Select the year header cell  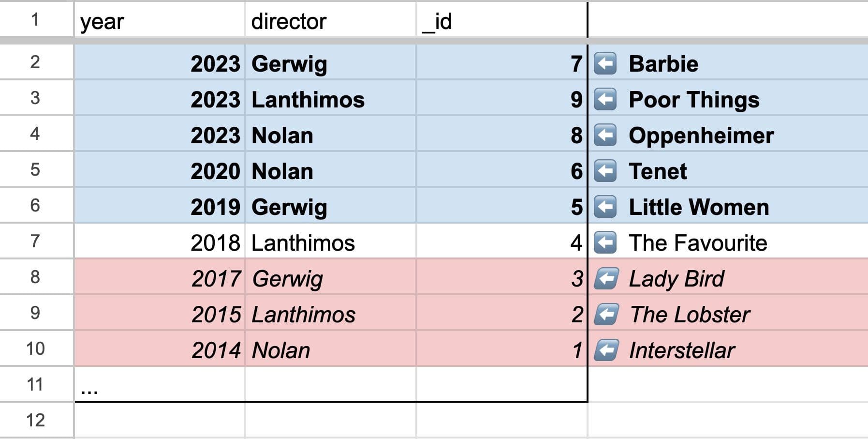point(160,21)
